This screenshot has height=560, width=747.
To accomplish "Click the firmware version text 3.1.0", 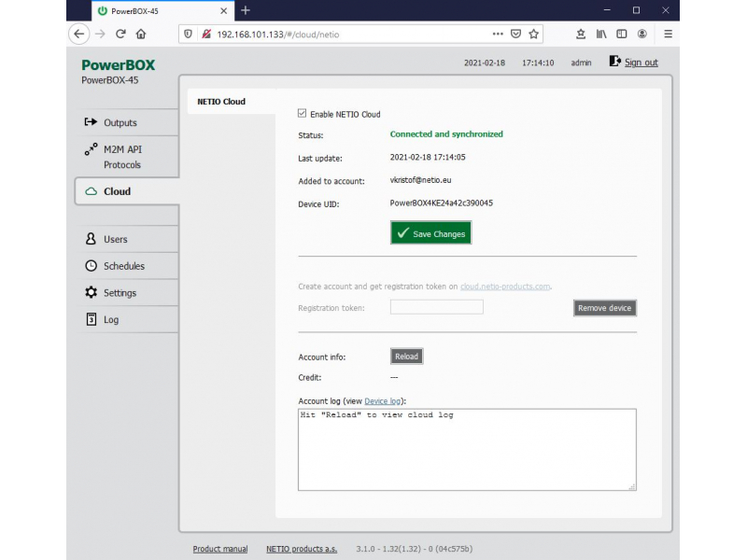I will [x=414, y=549].
